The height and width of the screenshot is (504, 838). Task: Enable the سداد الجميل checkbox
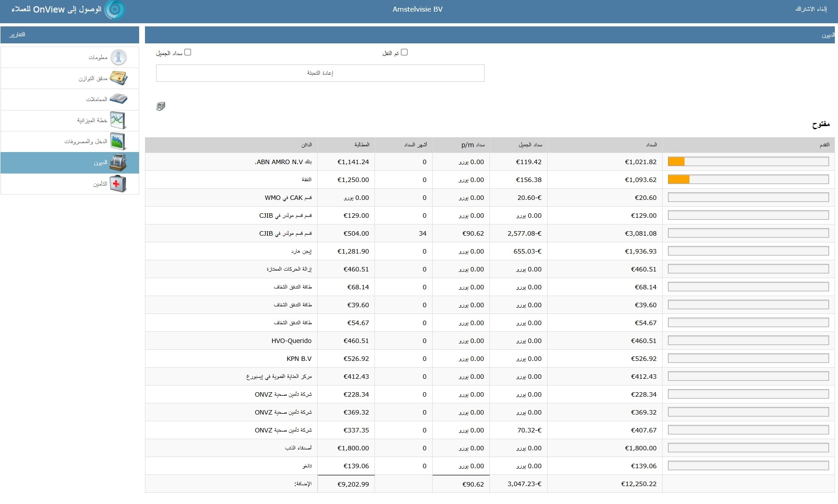click(x=188, y=52)
